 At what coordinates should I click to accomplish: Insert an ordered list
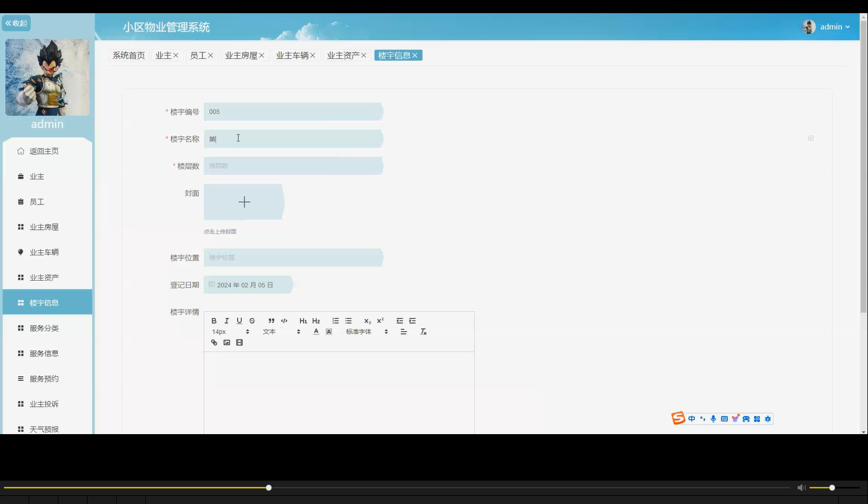(x=336, y=321)
